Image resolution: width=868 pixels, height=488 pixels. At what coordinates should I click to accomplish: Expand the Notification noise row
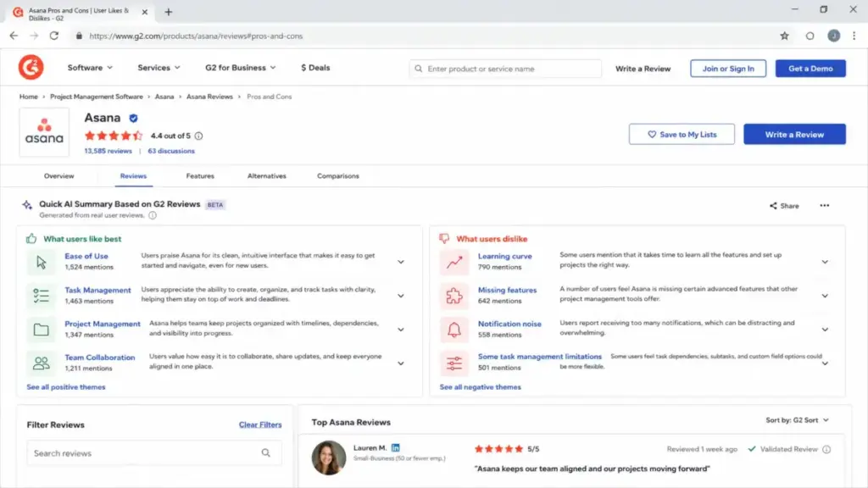click(825, 330)
